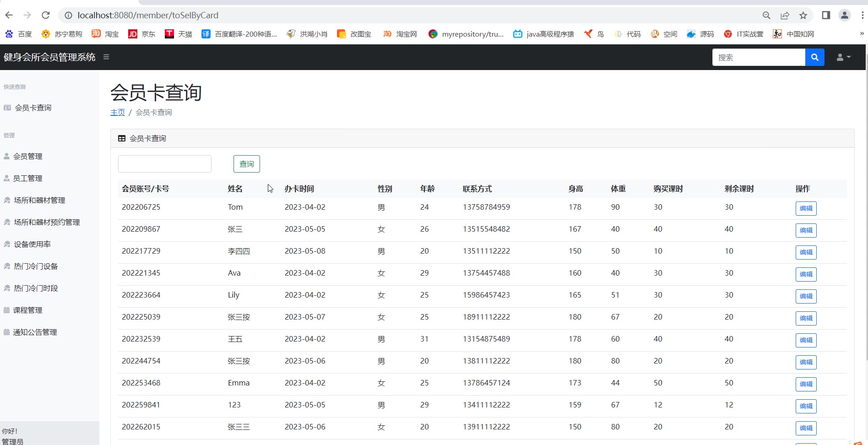Open 设备使用率 sidebar item
This screenshot has height=445, width=868.
coord(32,244)
